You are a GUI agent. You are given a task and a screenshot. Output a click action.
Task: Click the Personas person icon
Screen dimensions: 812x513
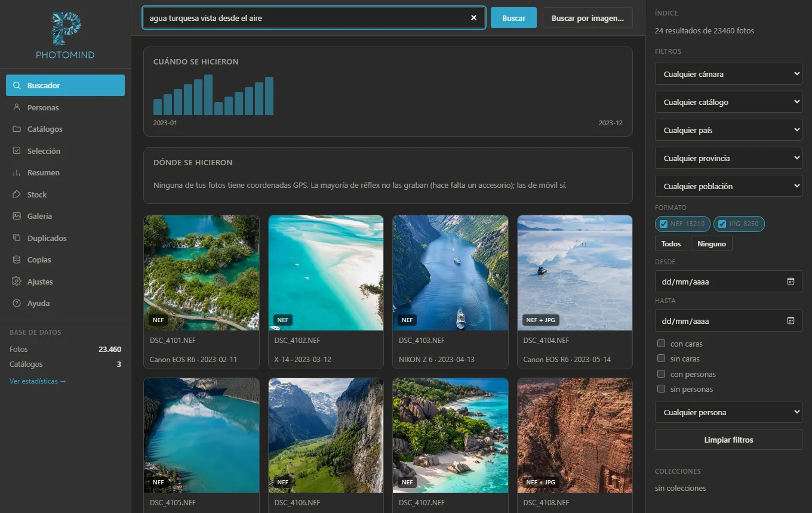click(x=17, y=107)
